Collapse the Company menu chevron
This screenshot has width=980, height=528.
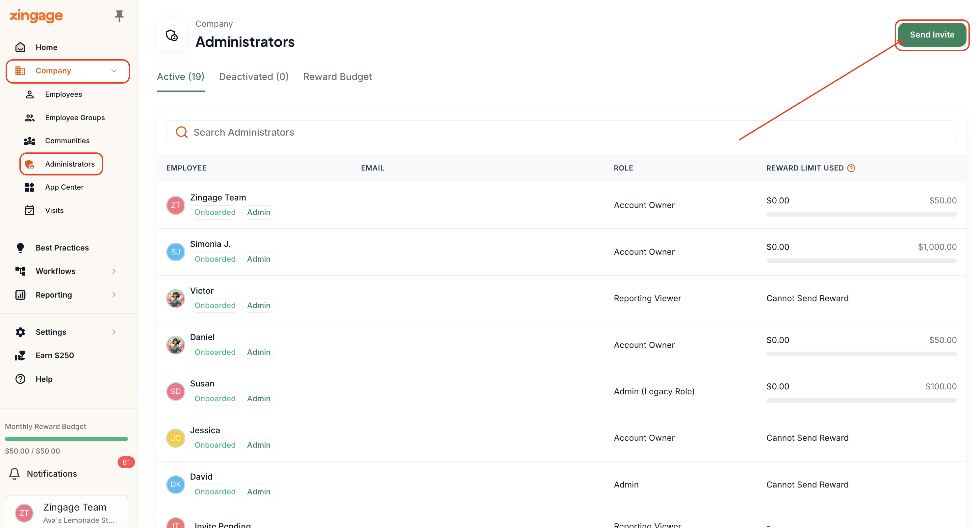point(114,71)
